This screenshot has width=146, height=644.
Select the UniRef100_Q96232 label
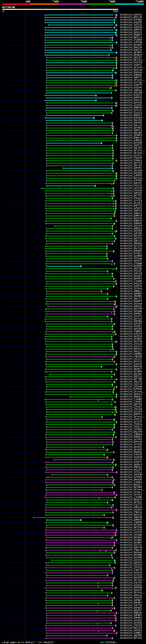click(x=131, y=50)
